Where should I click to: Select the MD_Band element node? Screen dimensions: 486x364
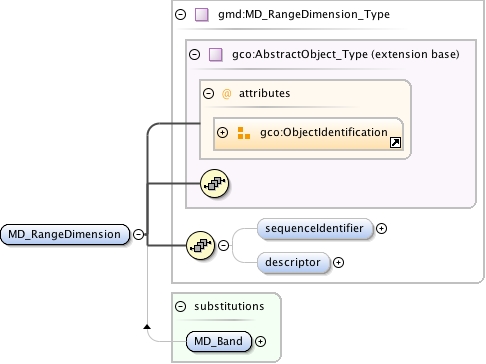point(219,342)
